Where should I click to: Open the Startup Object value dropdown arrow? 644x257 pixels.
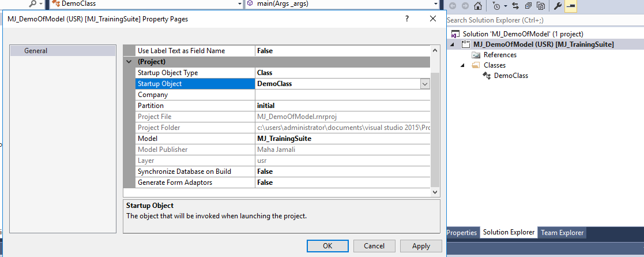click(425, 84)
